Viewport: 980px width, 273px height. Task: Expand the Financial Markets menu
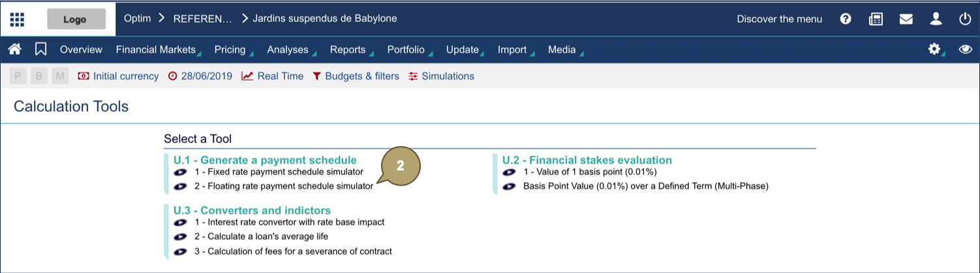156,49
